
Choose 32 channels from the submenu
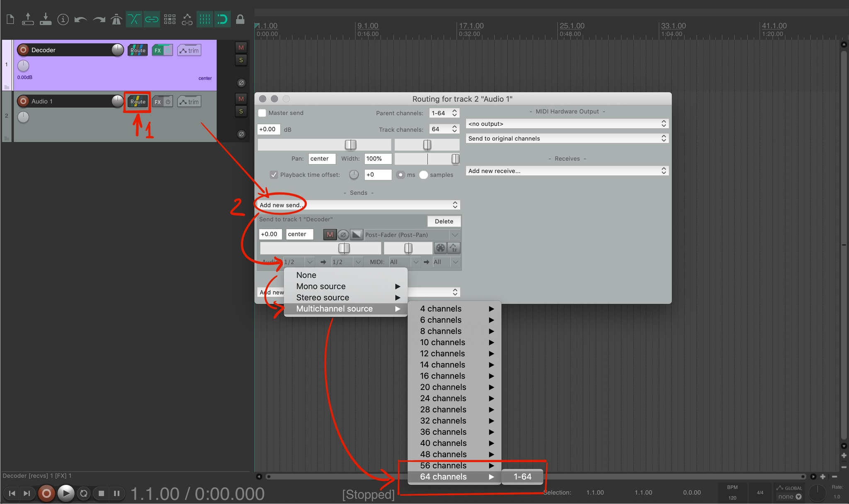(443, 421)
